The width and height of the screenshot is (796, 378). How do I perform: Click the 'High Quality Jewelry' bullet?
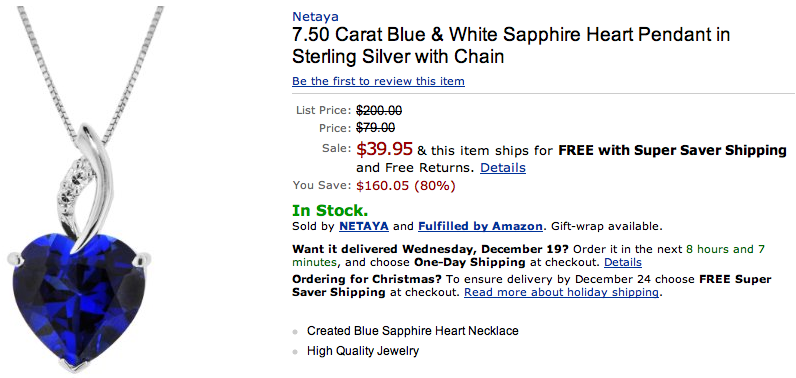[363, 351]
